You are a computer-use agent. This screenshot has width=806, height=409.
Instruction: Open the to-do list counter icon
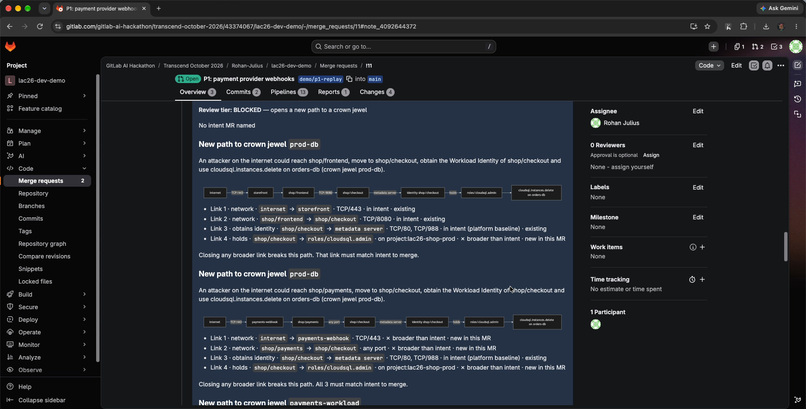coord(777,47)
